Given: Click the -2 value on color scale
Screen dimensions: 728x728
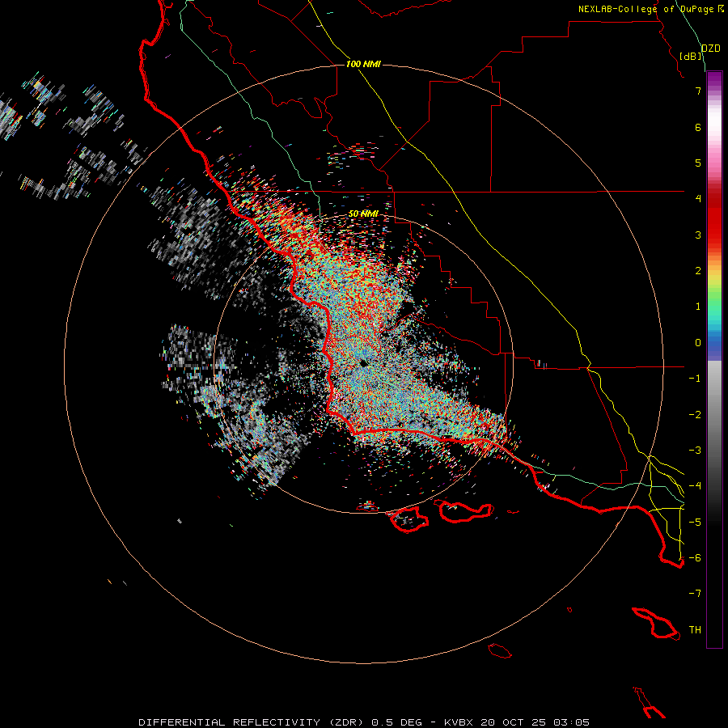Looking at the screenshot, I should [695, 415].
